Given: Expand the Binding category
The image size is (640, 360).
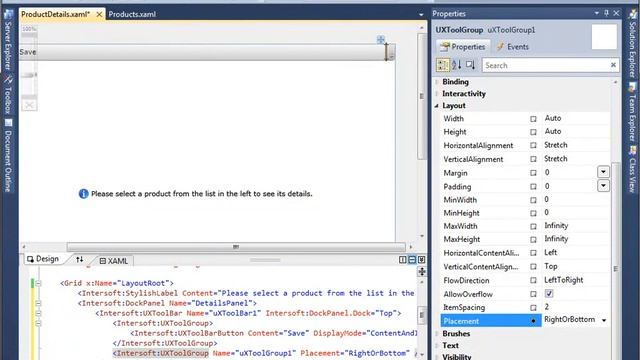Looking at the screenshot, I should tap(437, 82).
